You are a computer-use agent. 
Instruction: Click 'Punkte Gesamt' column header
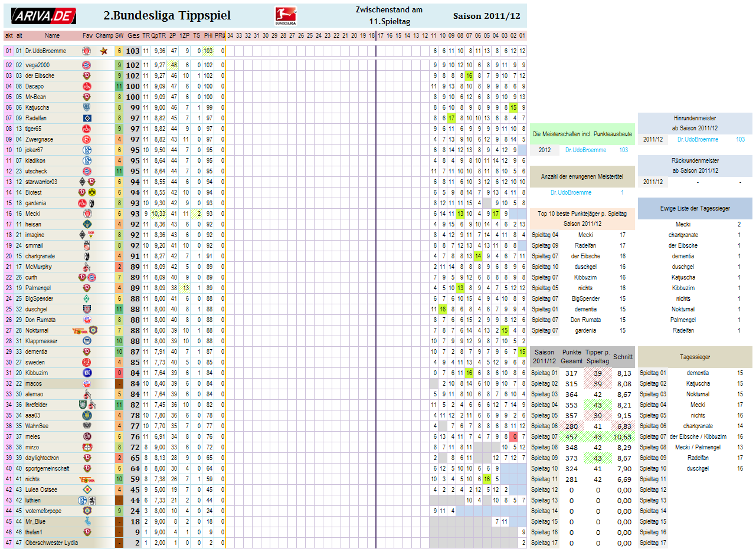click(x=571, y=357)
